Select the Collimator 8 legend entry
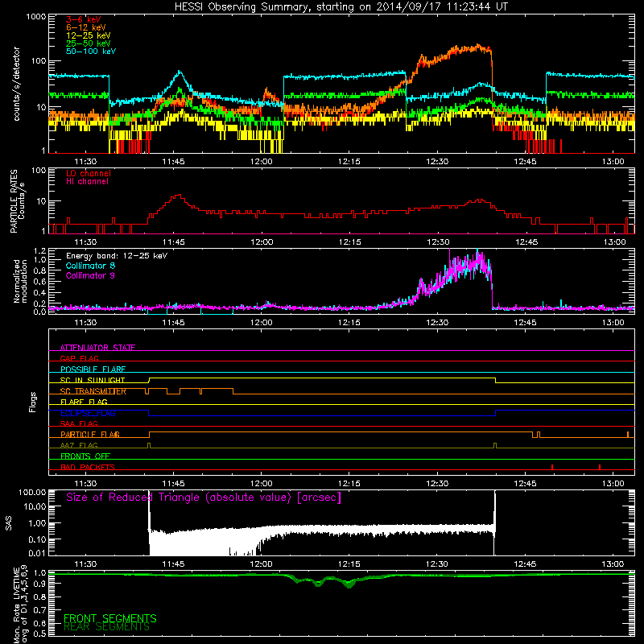The width and height of the screenshot is (644, 644). (x=90, y=266)
